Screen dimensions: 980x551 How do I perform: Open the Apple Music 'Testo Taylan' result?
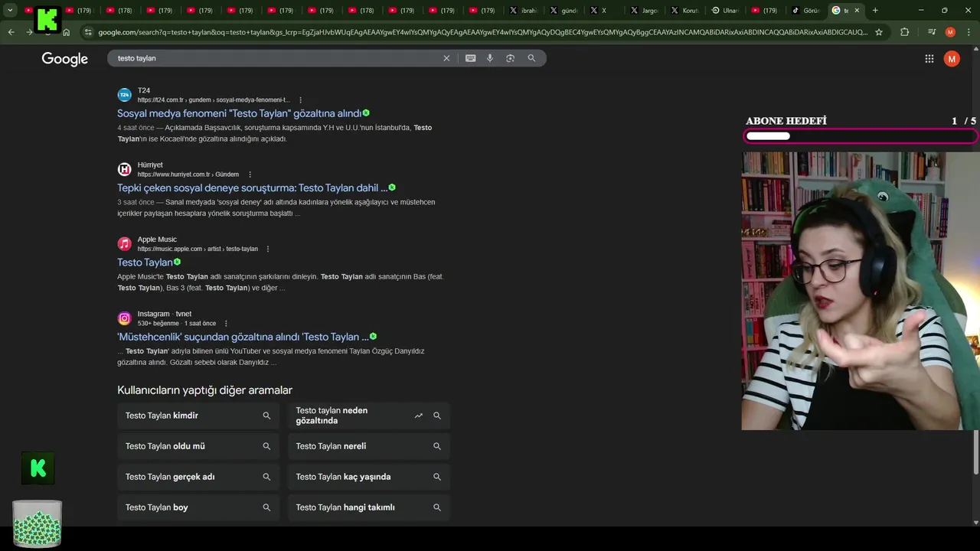[x=145, y=262]
